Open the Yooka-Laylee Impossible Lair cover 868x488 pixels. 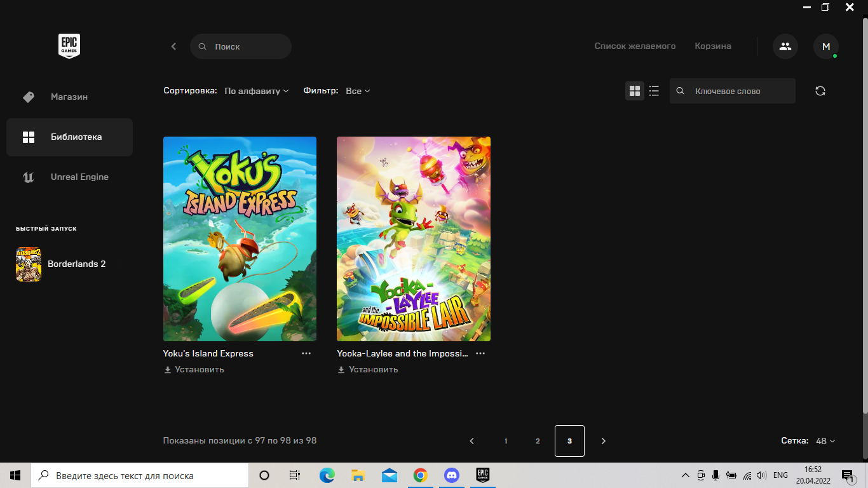(414, 239)
